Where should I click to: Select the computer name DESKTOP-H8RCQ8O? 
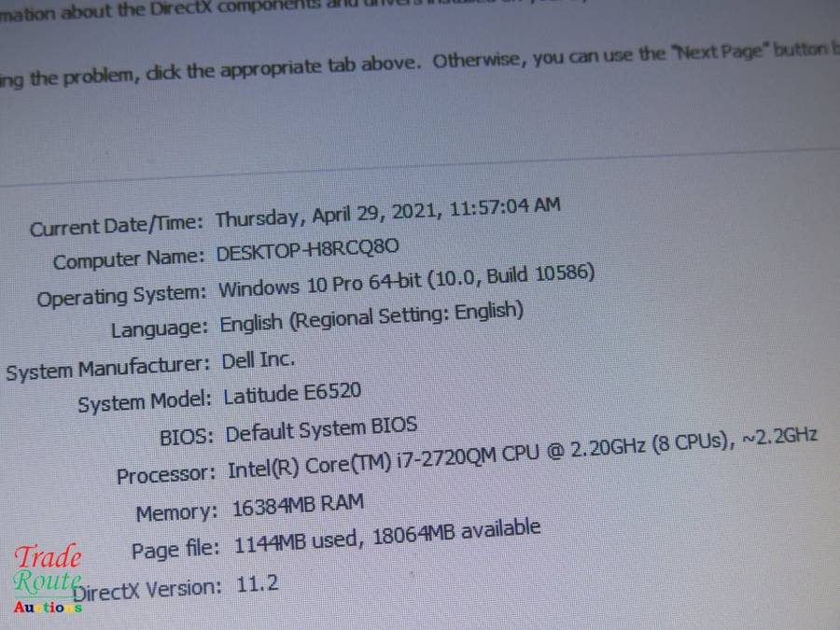(x=308, y=251)
